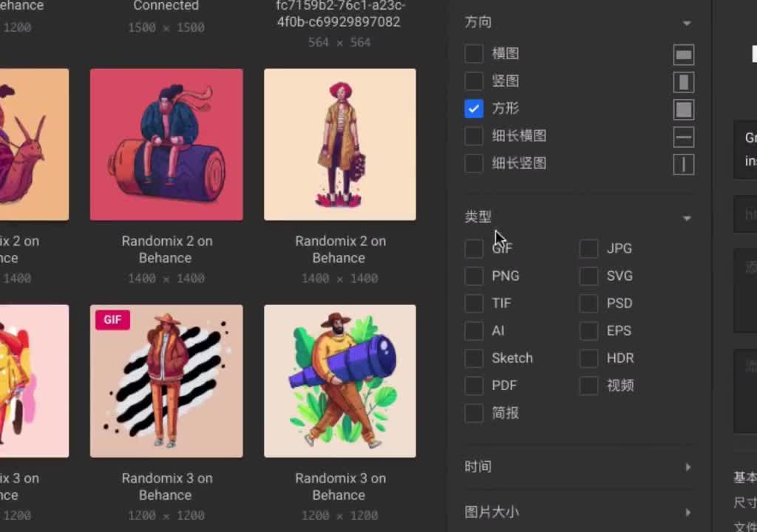Click the portrait shape icon beside 竖图
757x532 pixels.
pyautogui.click(x=683, y=81)
